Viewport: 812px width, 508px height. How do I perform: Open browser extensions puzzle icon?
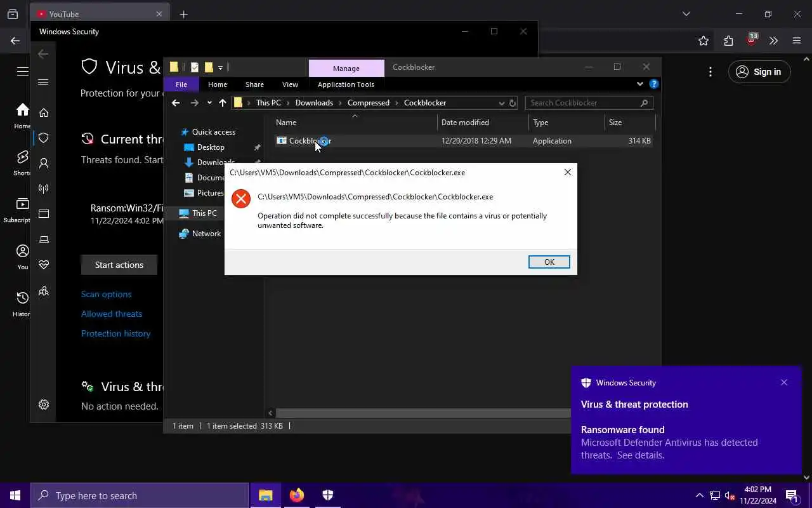pos(728,41)
